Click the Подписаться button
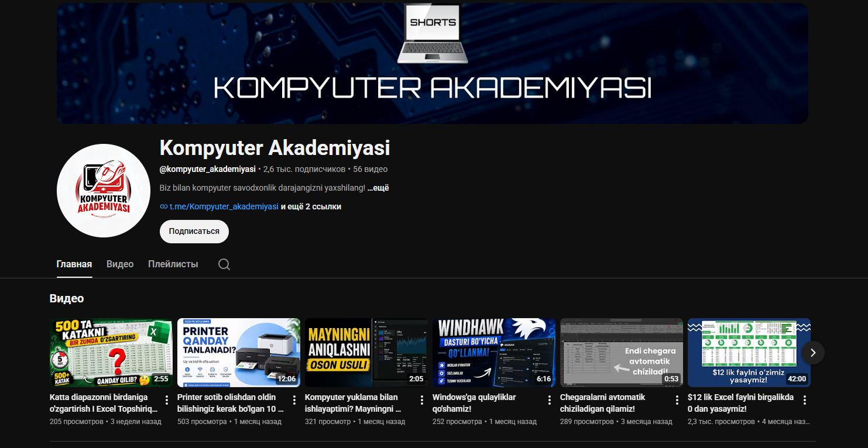Screen dimensions: 868x448 click(194, 231)
